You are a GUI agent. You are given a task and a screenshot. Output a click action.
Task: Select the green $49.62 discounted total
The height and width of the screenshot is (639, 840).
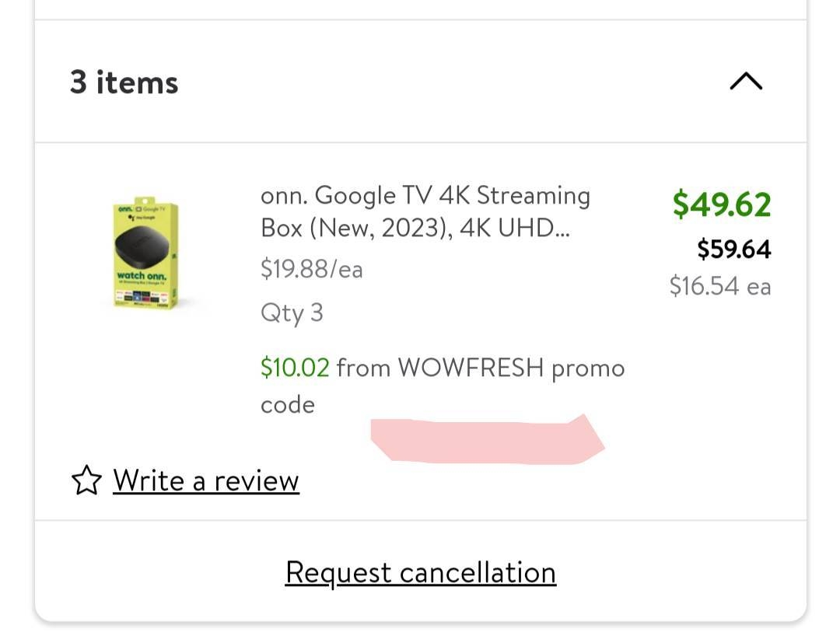pyautogui.click(x=721, y=204)
